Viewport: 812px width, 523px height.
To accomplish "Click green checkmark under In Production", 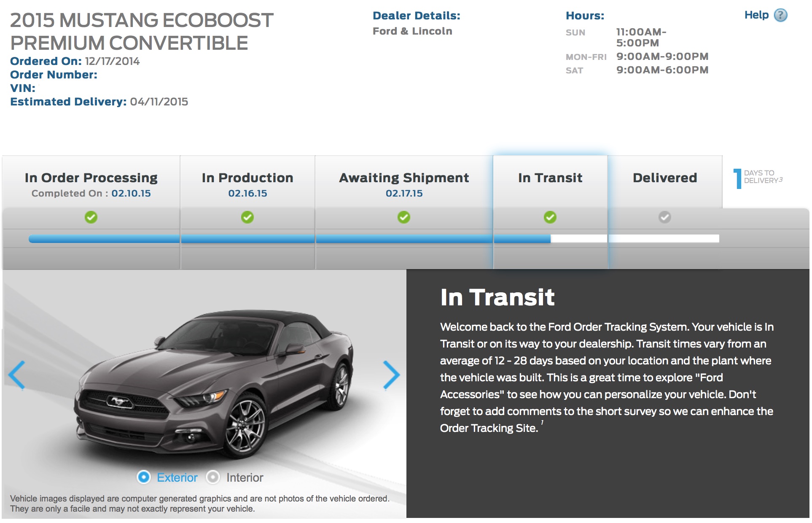I will tap(247, 217).
